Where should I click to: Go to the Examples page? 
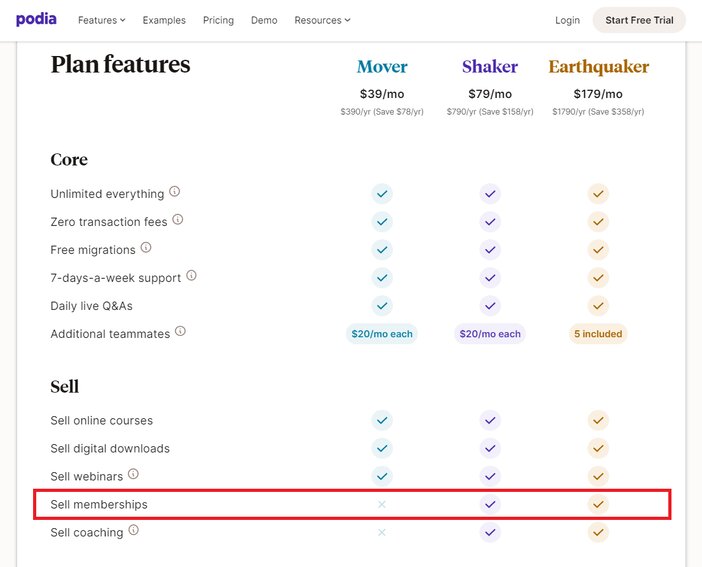(164, 20)
